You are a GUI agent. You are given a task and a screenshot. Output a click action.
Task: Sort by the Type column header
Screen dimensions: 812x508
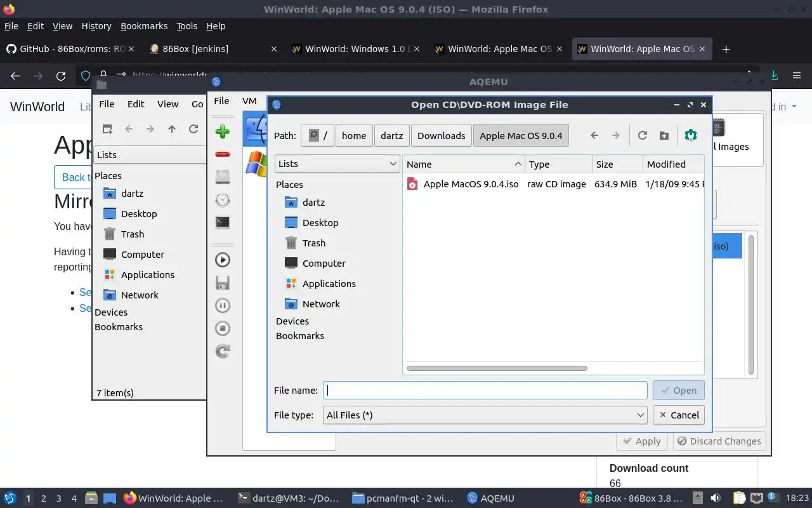point(558,164)
